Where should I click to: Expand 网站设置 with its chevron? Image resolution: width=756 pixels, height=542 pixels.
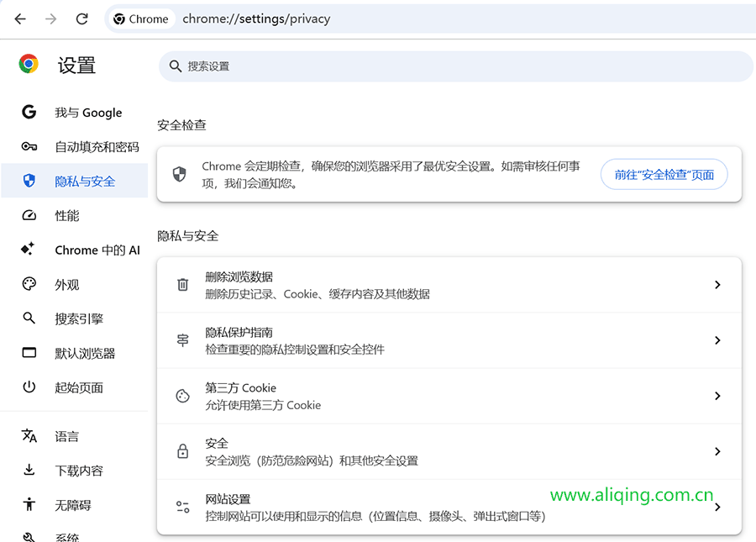[717, 507]
